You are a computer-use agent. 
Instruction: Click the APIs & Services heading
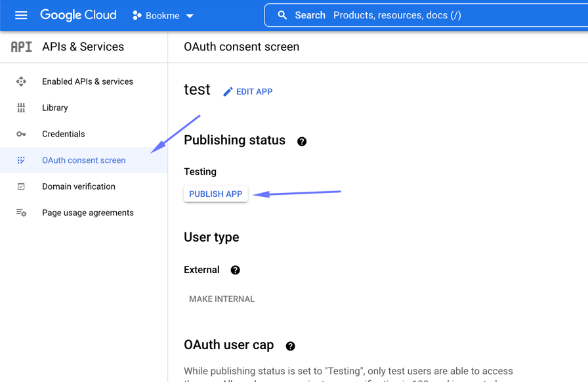pyautogui.click(x=83, y=47)
